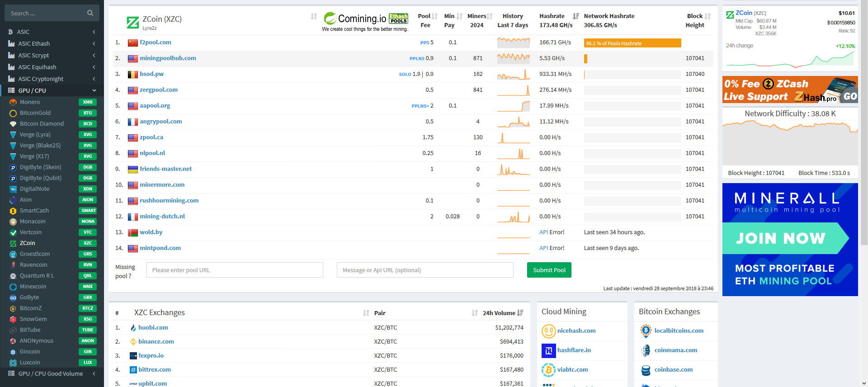Image resolution: width=868 pixels, height=387 pixels.
Task: Click the binance logo icon
Action: (133, 342)
